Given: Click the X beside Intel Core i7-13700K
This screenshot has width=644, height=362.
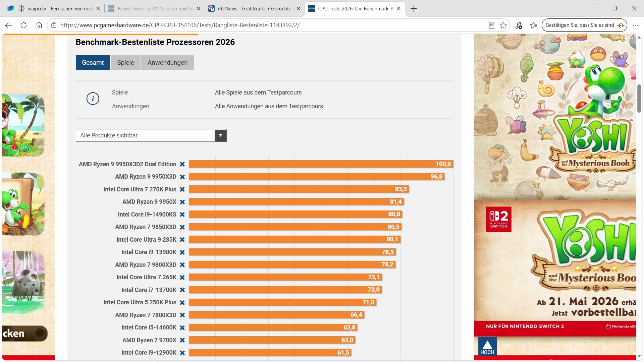Looking at the screenshot, I should (182, 290).
